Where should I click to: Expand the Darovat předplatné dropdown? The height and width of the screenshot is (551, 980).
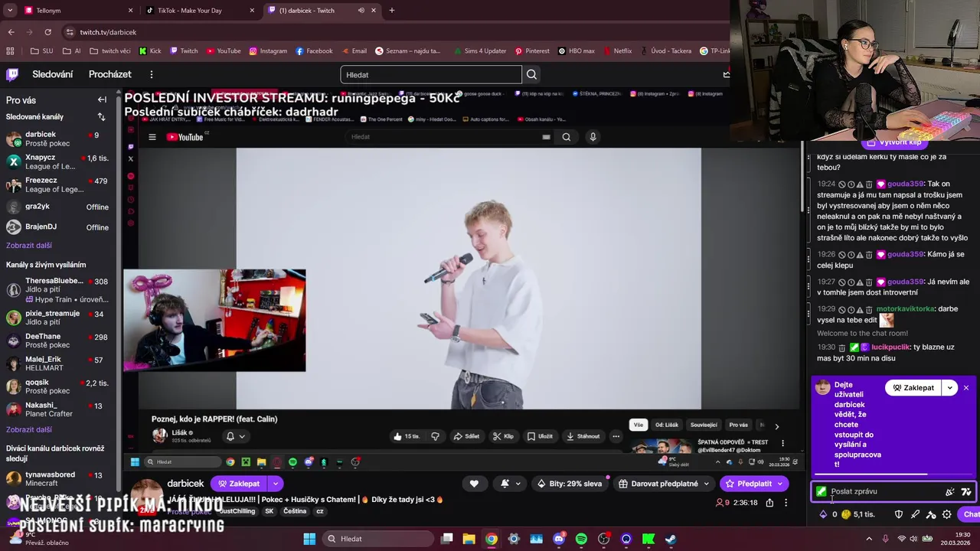tap(706, 484)
